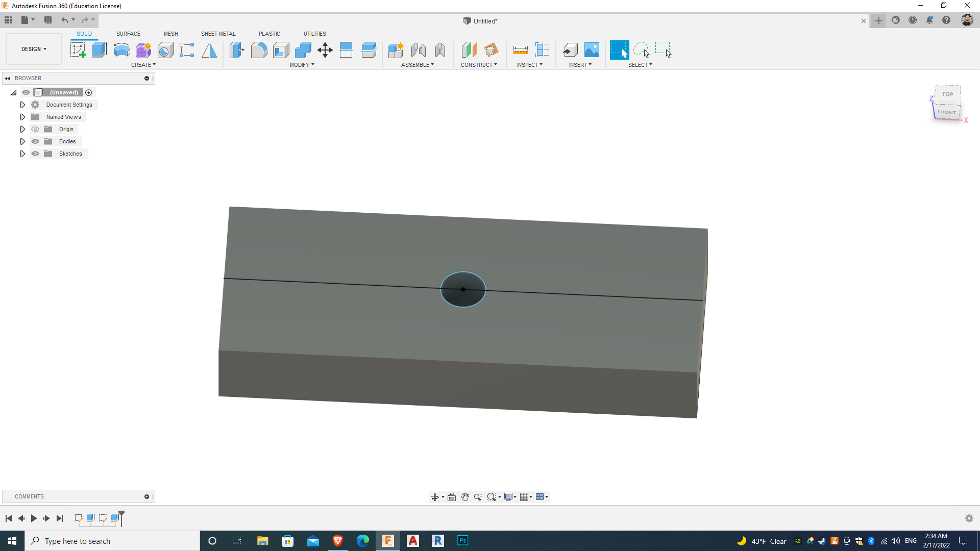The width and height of the screenshot is (980, 551).
Task: Open Photoshop from the taskbar
Action: click(x=463, y=541)
